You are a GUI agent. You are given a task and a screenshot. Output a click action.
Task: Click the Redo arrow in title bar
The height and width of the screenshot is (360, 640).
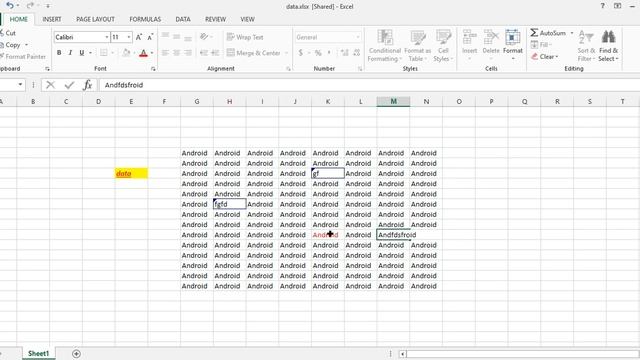(x=30, y=6)
